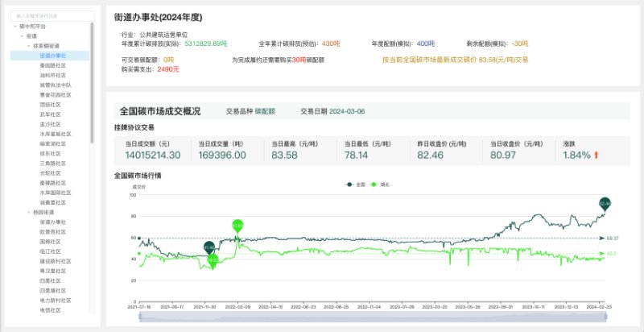Click the 碳配额 trading type link

[266, 112]
